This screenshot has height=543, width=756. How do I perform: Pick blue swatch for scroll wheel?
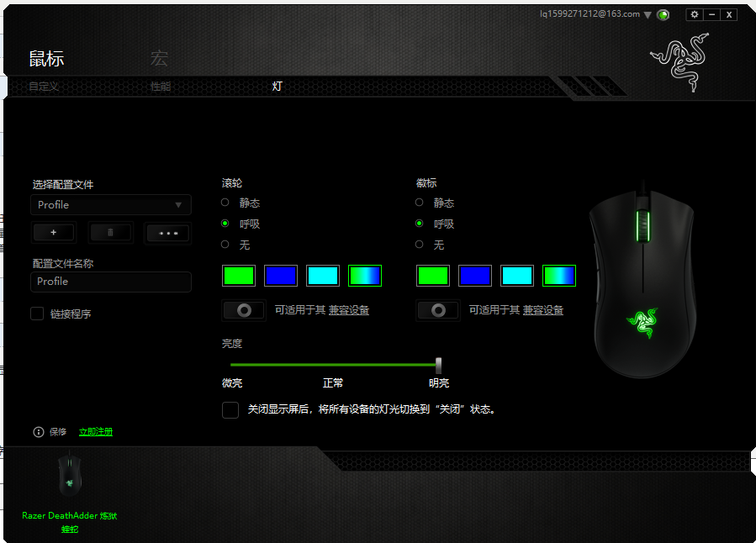[x=281, y=276]
